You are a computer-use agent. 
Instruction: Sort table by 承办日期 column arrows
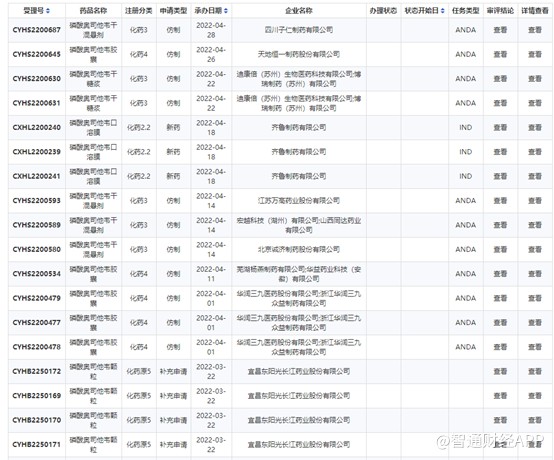pos(226,11)
